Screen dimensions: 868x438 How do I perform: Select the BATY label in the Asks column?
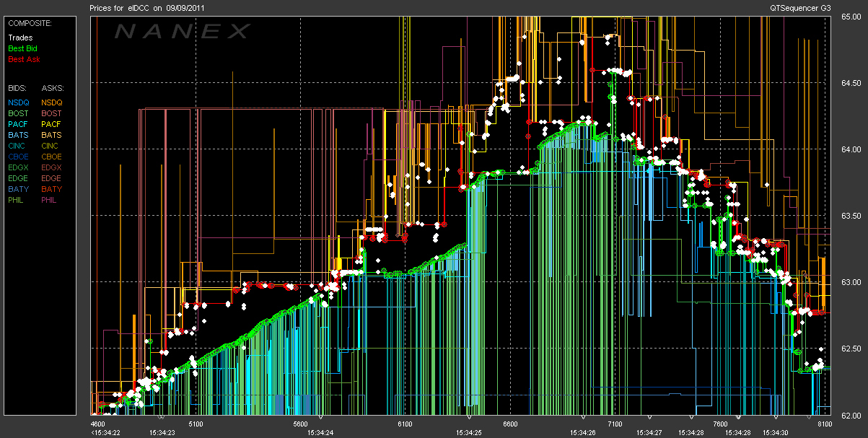(51, 189)
